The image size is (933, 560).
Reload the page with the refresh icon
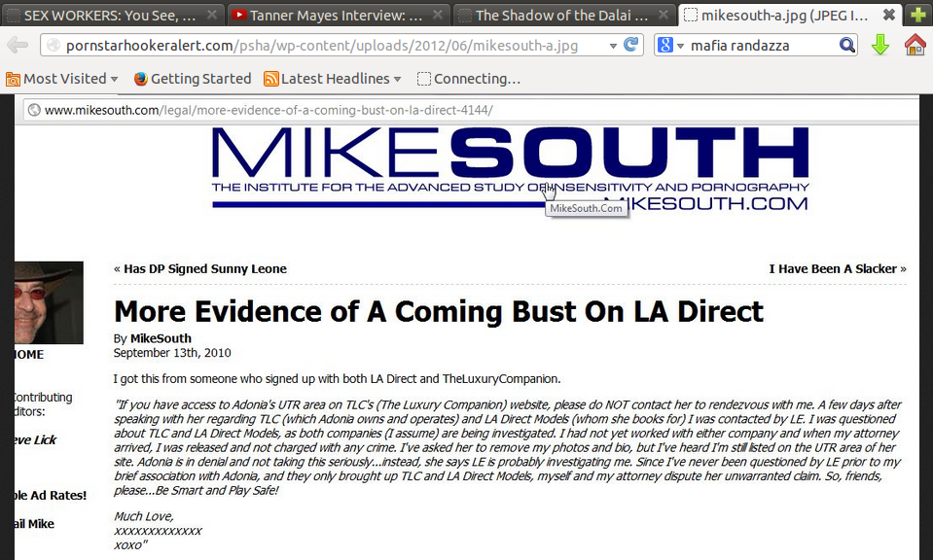pos(630,45)
